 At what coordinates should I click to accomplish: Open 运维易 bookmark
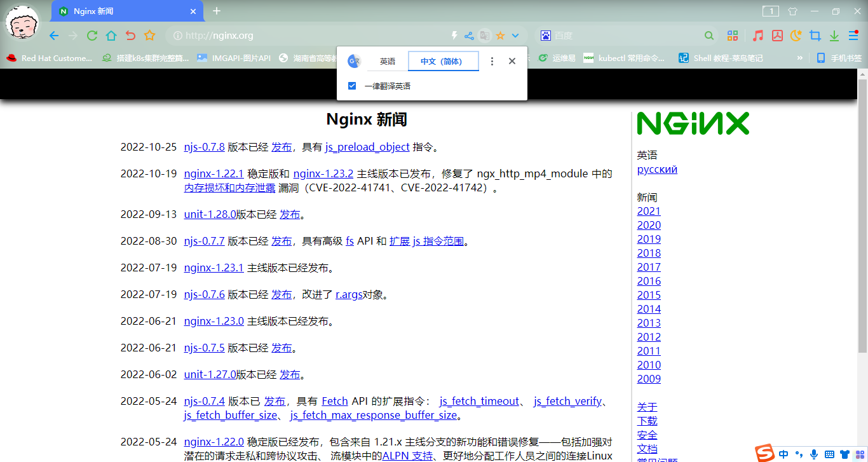[557, 58]
